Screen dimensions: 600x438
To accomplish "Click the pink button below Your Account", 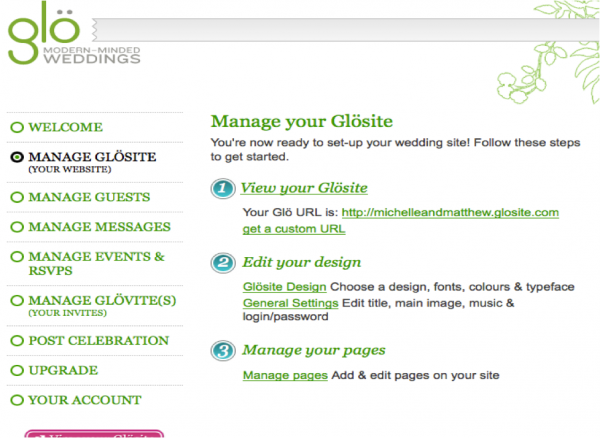I will [x=94, y=434].
